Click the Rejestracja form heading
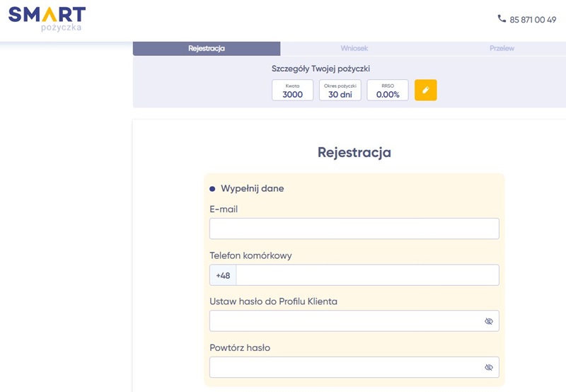Viewport: 566px width, 392px height. pos(354,152)
